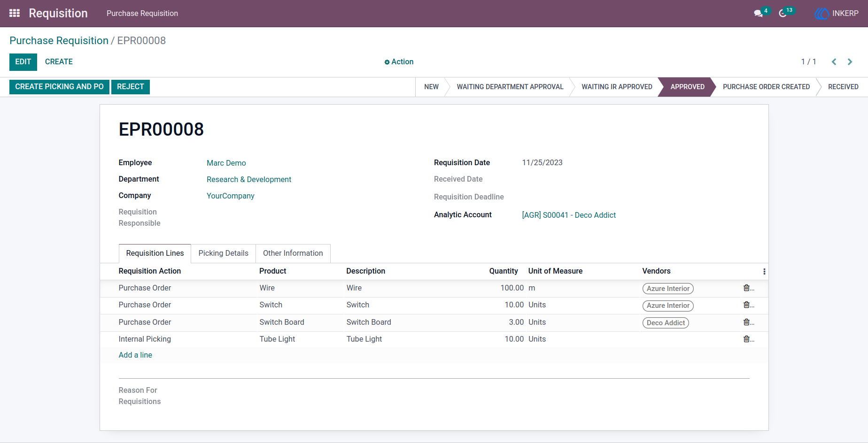
Task: Switch to Picking Details tab
Action: pos(223,253)
